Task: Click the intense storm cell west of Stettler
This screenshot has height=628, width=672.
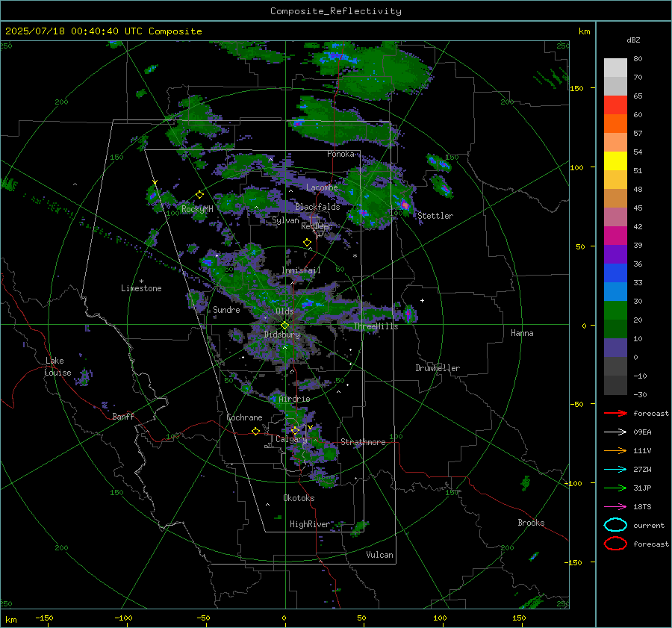Action: (x=405, y=205)
